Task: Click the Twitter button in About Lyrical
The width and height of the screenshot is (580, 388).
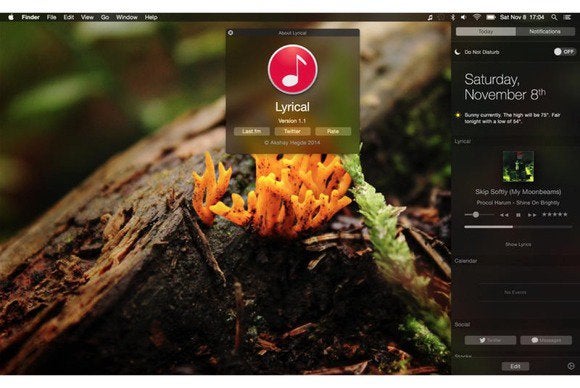Action: pyautogui.click(x=292, y=131)
